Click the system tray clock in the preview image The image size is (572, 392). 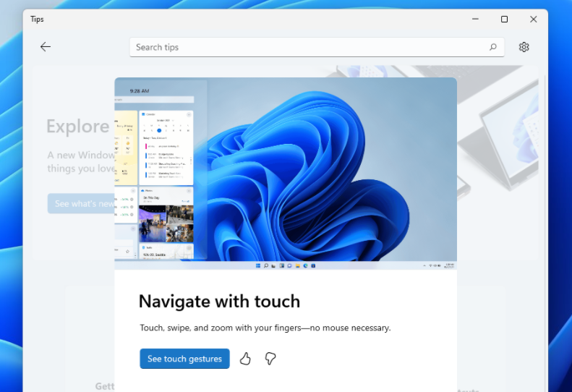(x=449, y=266)
